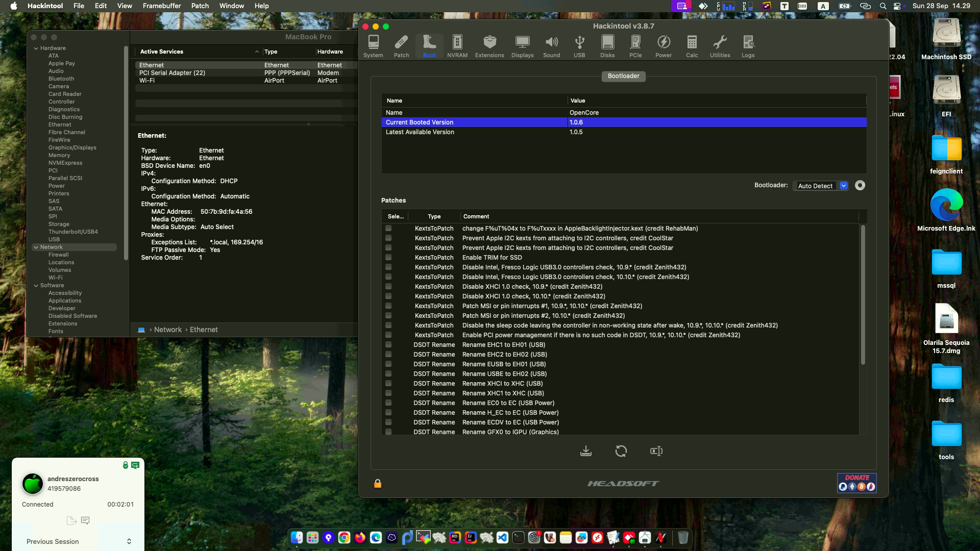
Task: Open the Patch tool in Hackintool
Action: point(401,46)
